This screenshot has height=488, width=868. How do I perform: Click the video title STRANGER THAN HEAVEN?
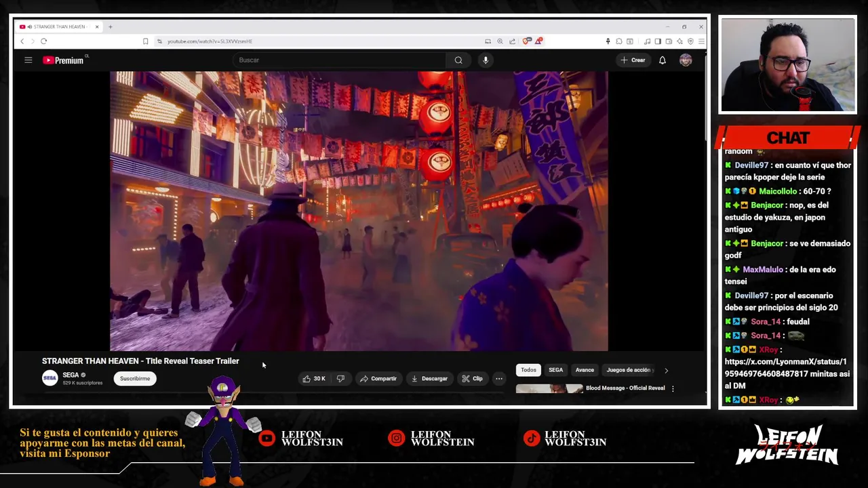click(140, 361)
